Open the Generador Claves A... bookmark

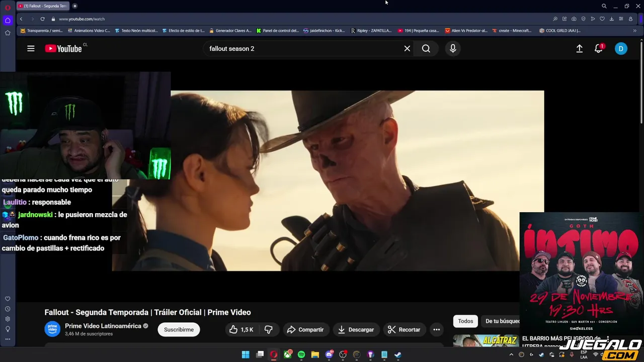(230, 31)
